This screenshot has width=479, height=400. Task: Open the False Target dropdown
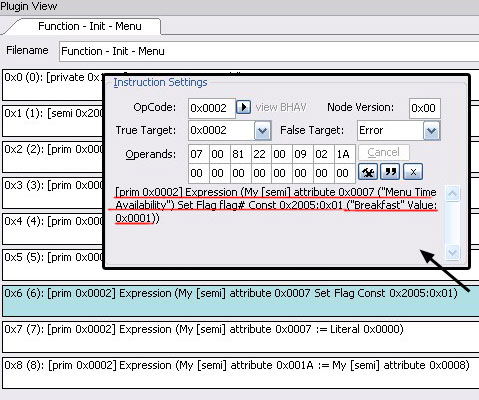(x=431, y=130)
